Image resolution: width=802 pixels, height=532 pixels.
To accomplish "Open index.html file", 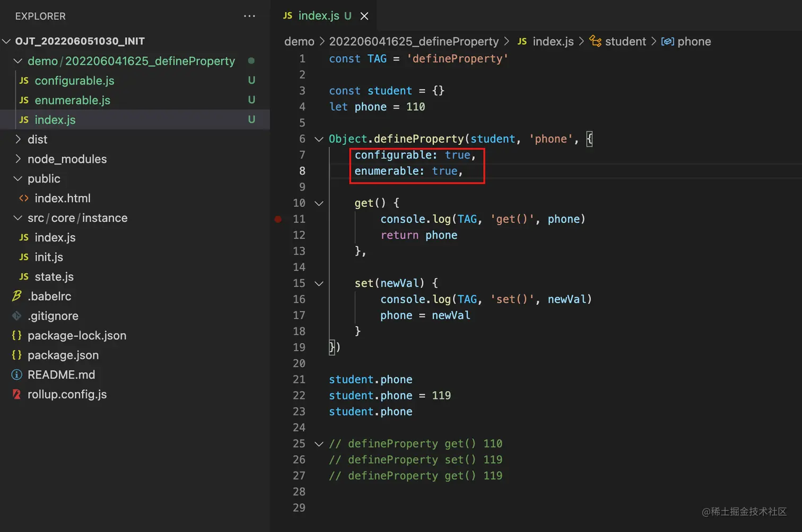I will (x=135, y=198).
